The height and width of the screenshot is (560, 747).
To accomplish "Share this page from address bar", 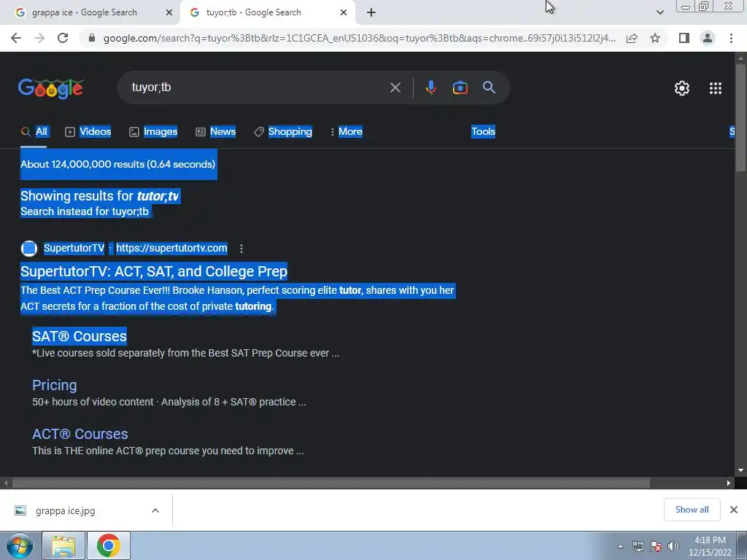I will 632,38.
